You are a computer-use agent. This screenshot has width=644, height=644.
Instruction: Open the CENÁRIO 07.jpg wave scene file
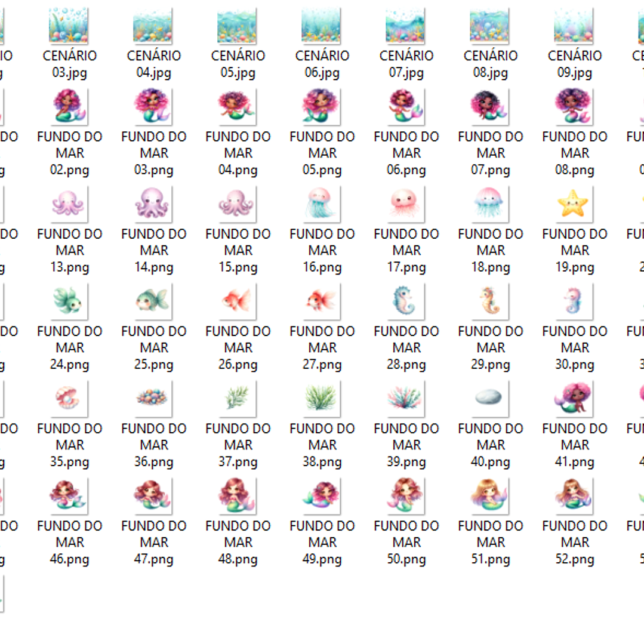pyautogui.click(x=406, y=26)
